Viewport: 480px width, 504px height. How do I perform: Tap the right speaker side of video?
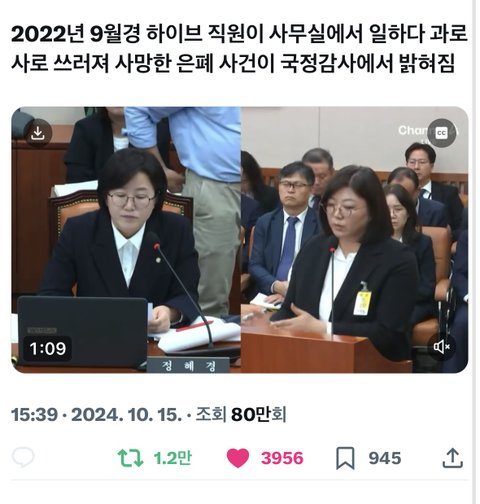tap(354, 240)
